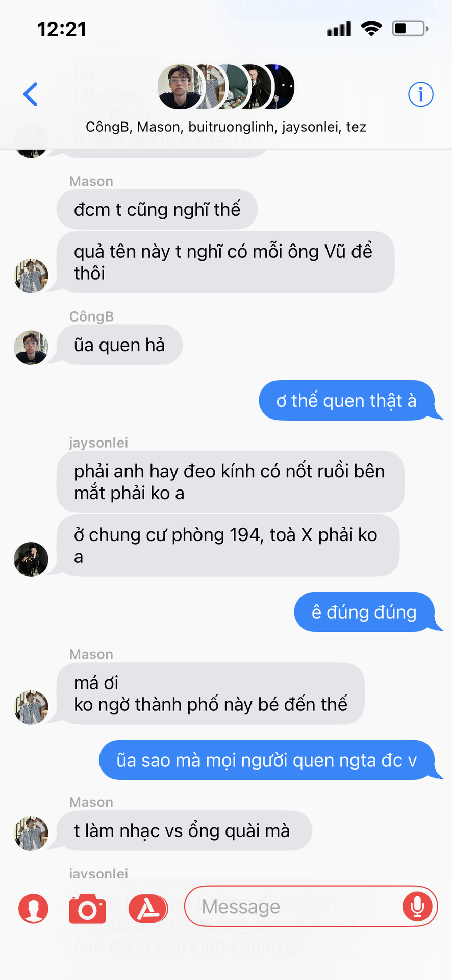Click the Message text input field
Image resolution: width=452 pixels, height=980 pixels.
(311, 906)
